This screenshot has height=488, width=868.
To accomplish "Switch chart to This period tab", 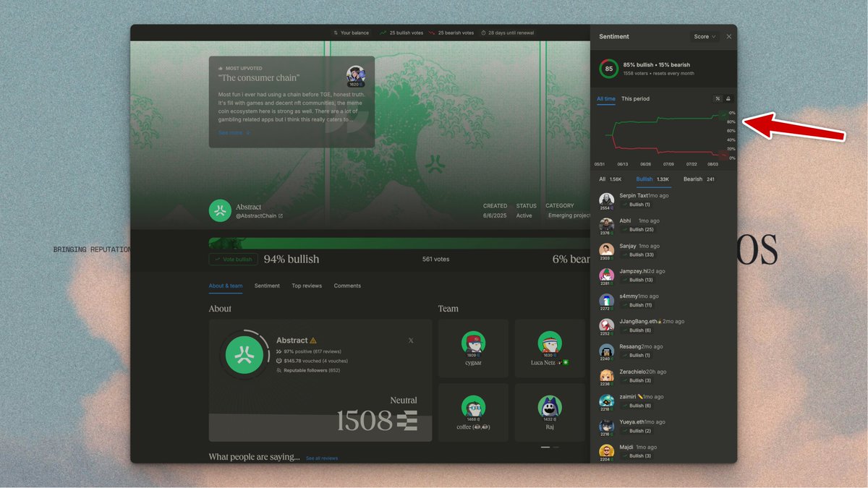I will 635,99.
